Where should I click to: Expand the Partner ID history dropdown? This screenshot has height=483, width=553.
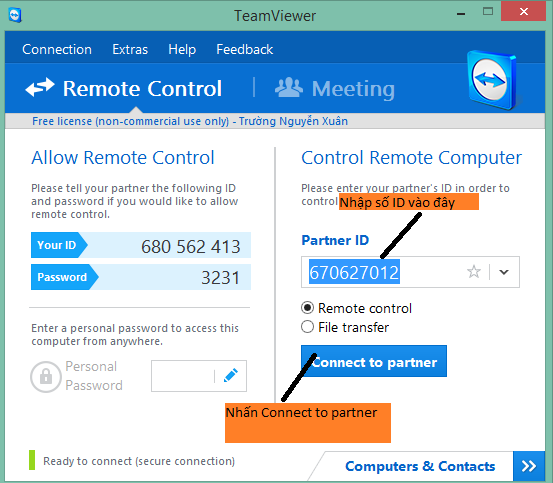504,272
